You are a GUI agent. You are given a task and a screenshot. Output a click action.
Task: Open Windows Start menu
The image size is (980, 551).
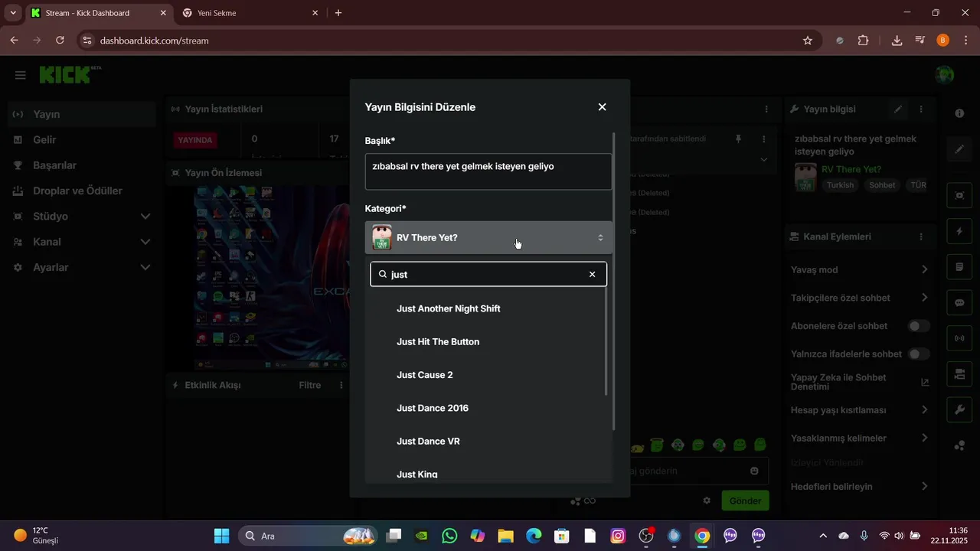coord(221,536)
